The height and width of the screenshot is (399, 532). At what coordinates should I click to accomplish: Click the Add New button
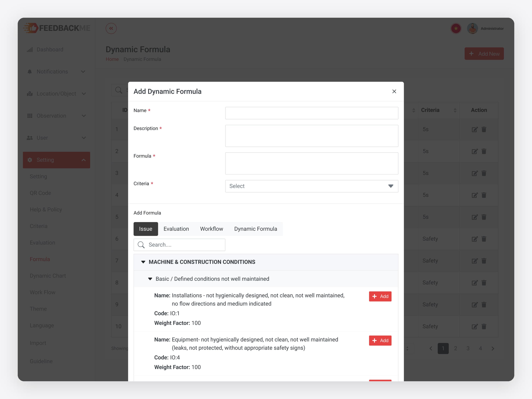coord(484,54)
